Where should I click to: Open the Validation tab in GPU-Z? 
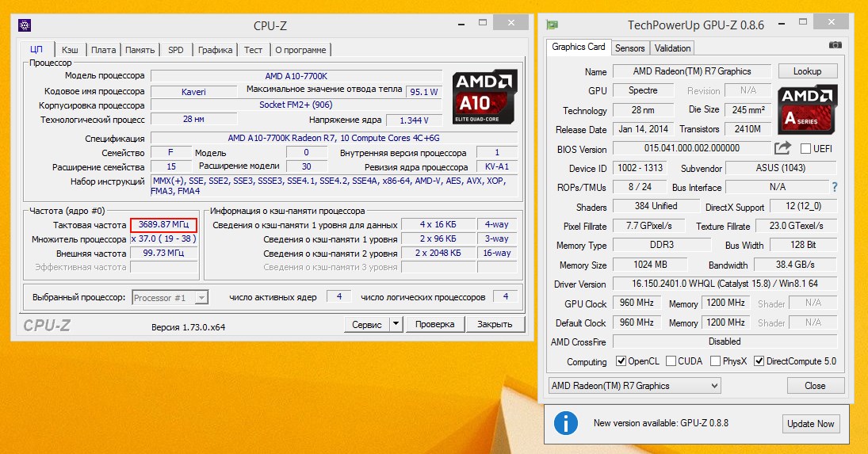click(x=672, y=48)
